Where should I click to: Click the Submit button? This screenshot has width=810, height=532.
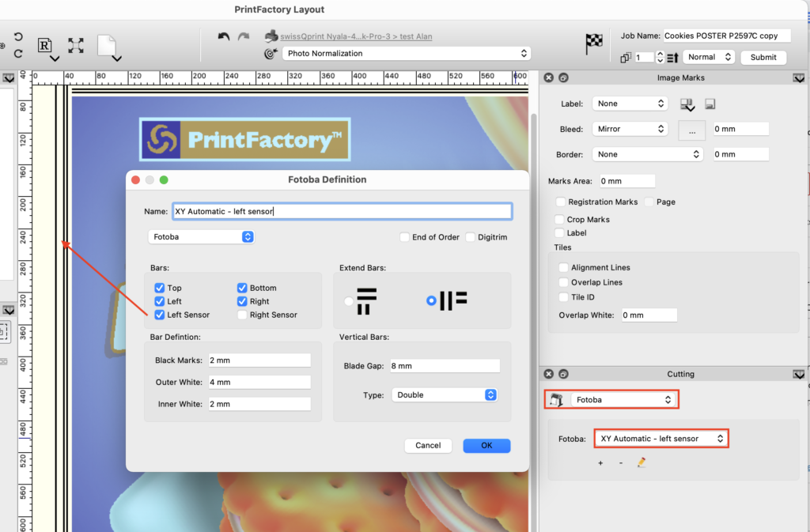763,57
